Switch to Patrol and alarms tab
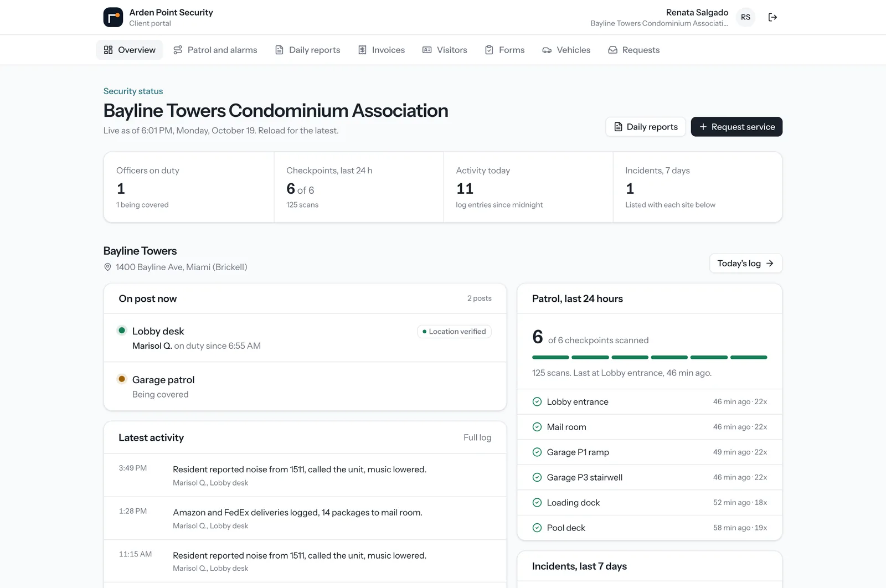Viewport: 886px width, 588px height. [215, 50]
